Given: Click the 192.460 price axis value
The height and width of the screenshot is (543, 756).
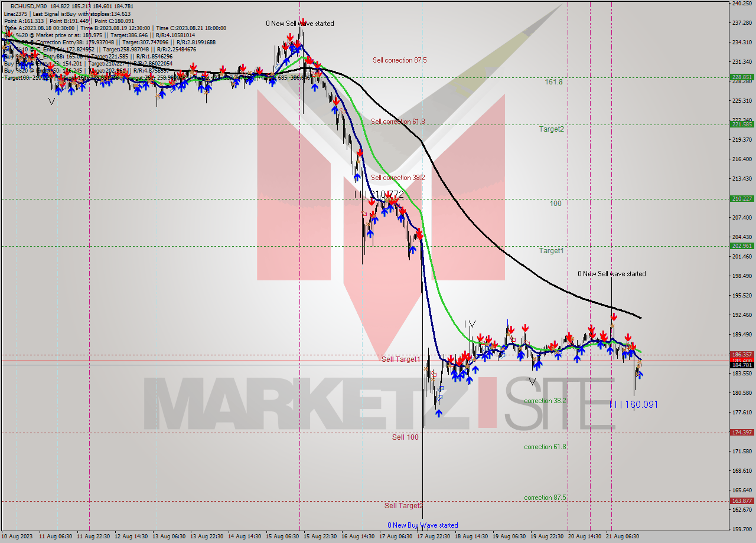Looking at the screenshot, I should pyautogui.click(x=742, y=315).
